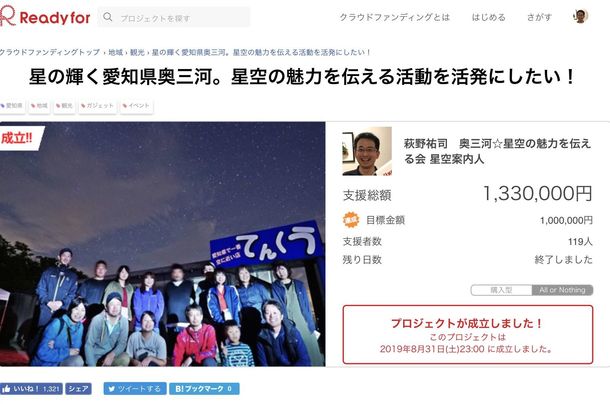Click the project owner's profile photo
Image resolution: width=610 pixels, height=404 pixels.
(x=367, y=151)
